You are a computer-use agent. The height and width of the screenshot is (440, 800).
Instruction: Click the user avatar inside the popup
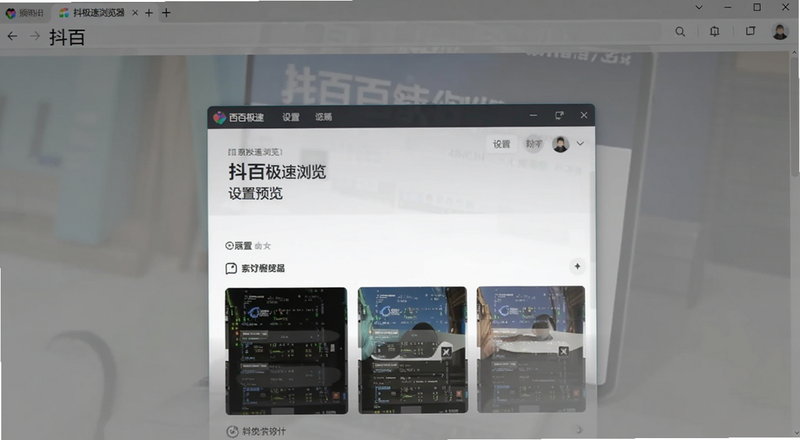coord(560,144)
